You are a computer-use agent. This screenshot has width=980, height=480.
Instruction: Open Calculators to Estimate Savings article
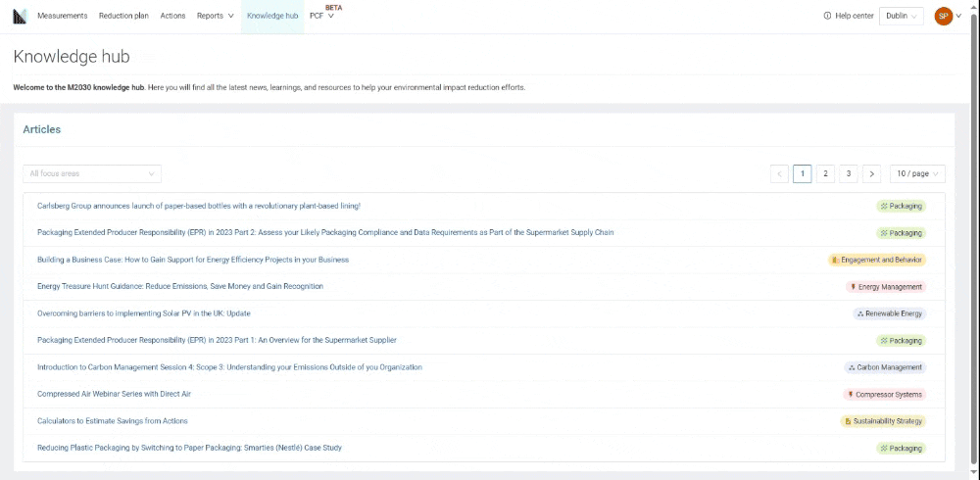(x=113, y=420)
